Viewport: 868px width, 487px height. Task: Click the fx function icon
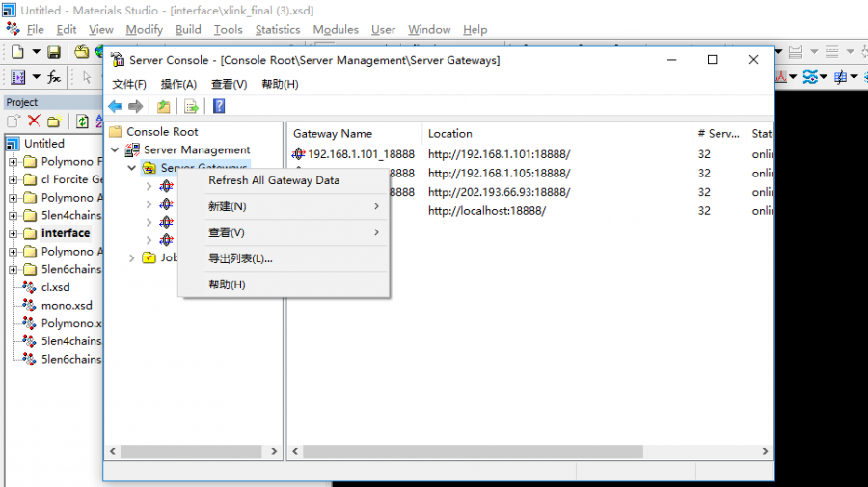coord(54,77)
